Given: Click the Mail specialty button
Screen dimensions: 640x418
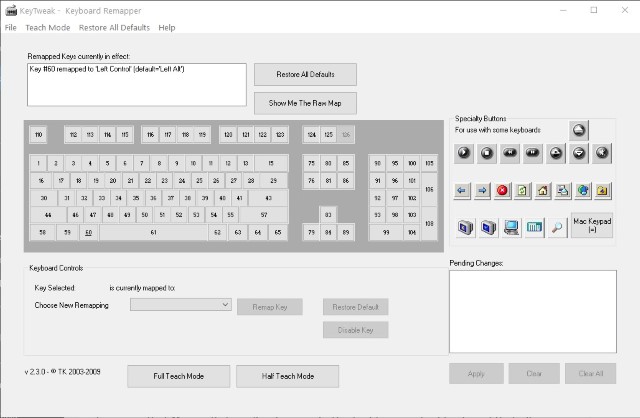Looking at the screenshot, I should 563,190.
